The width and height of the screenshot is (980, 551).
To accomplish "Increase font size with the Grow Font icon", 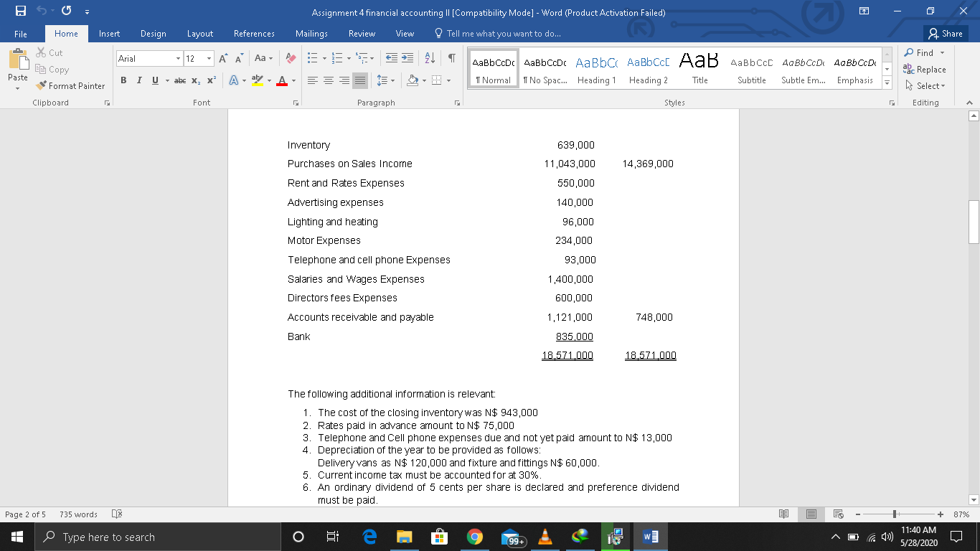I will point(224,58).
